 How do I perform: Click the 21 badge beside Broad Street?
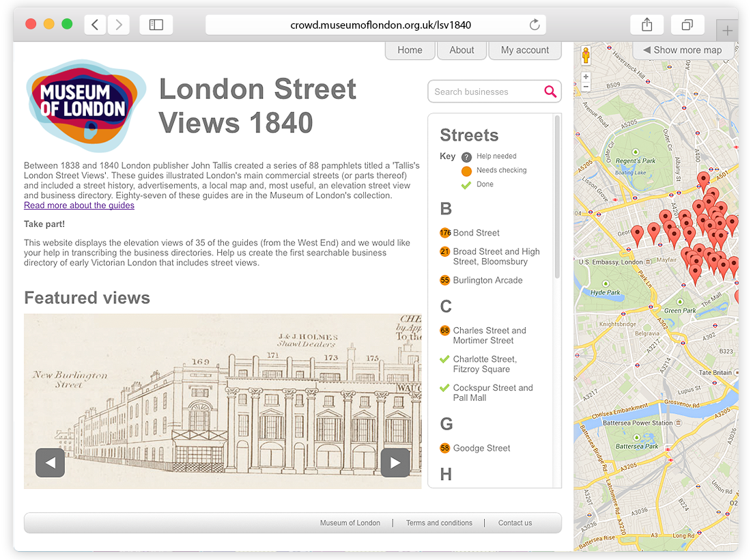click(x=445, y=251)
